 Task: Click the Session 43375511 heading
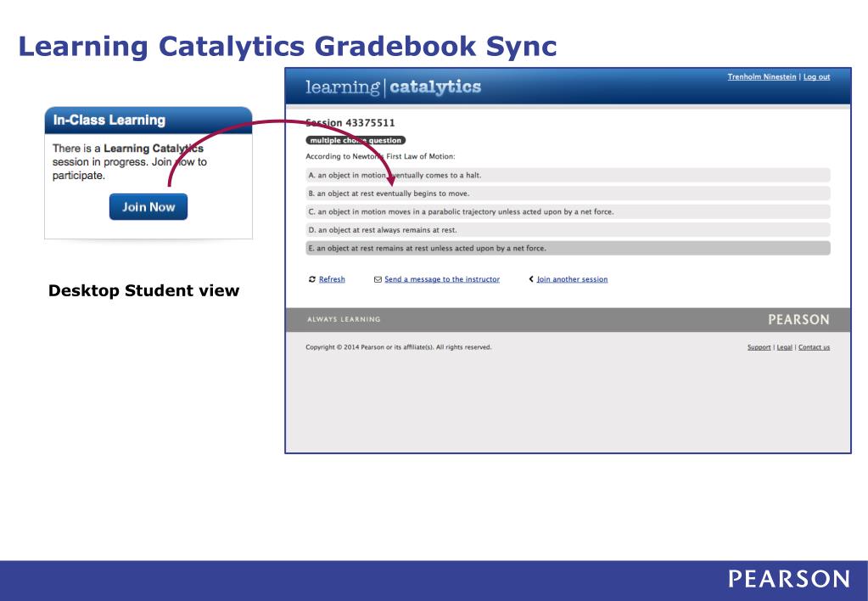click(350, 122)
